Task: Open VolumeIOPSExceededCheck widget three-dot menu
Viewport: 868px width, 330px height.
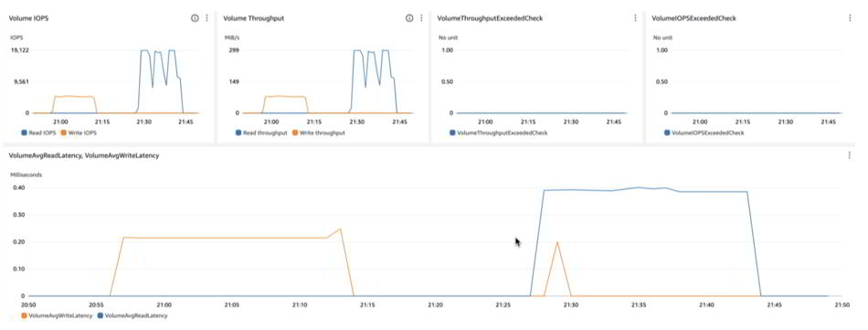Action: coord(850,18)
